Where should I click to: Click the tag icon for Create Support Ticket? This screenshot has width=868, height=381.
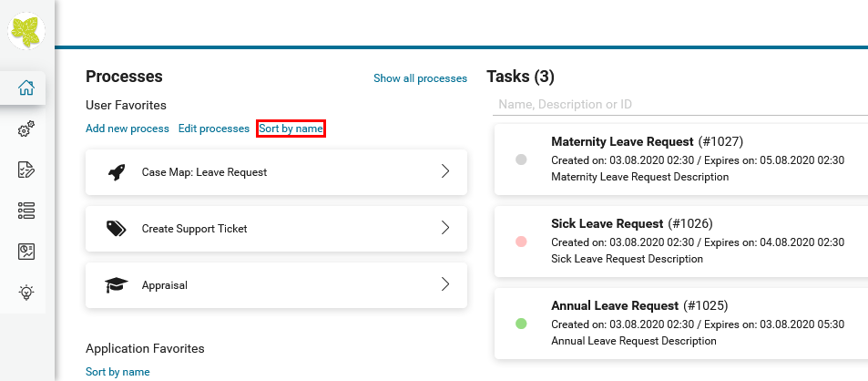pos(116,229)
